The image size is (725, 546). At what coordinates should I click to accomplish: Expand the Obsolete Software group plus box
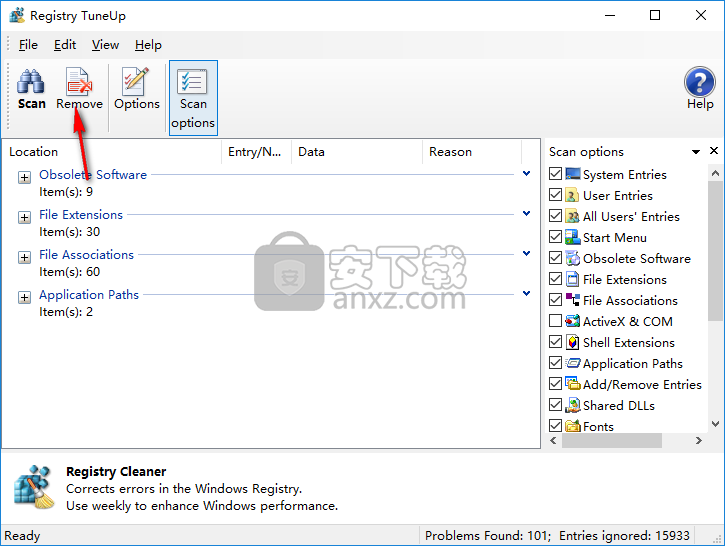pyautogui.click(x=25, y=178)
